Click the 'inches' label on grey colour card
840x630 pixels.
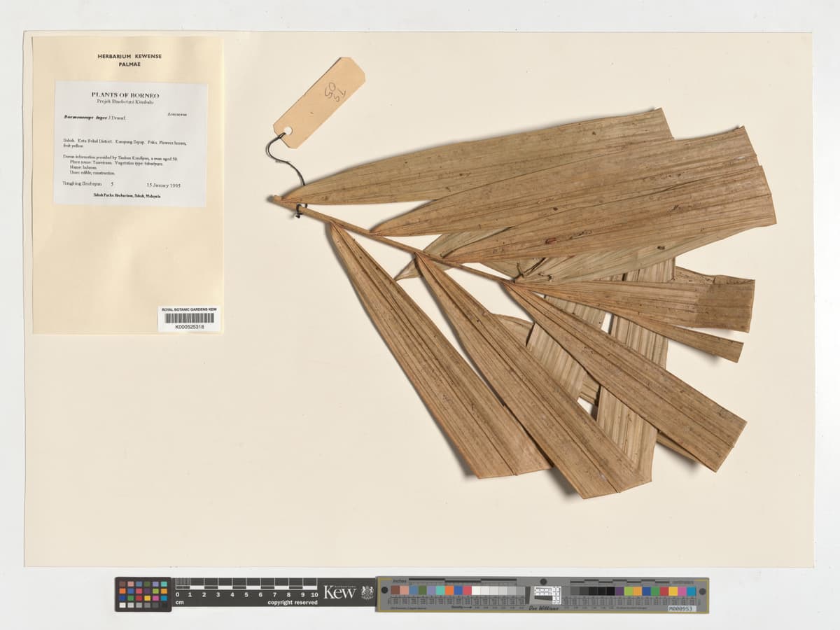pyautogui.click(x=400, y=580)
